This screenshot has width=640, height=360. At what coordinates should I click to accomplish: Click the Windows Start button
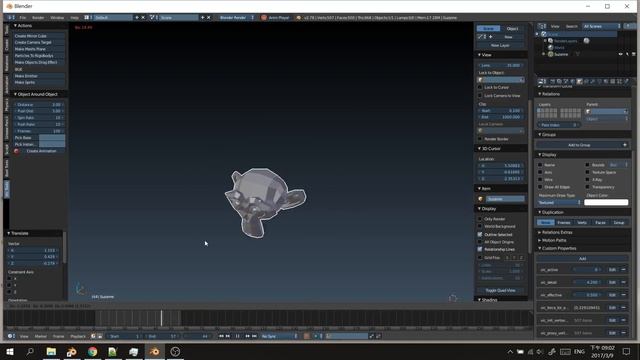pos(10,351)
